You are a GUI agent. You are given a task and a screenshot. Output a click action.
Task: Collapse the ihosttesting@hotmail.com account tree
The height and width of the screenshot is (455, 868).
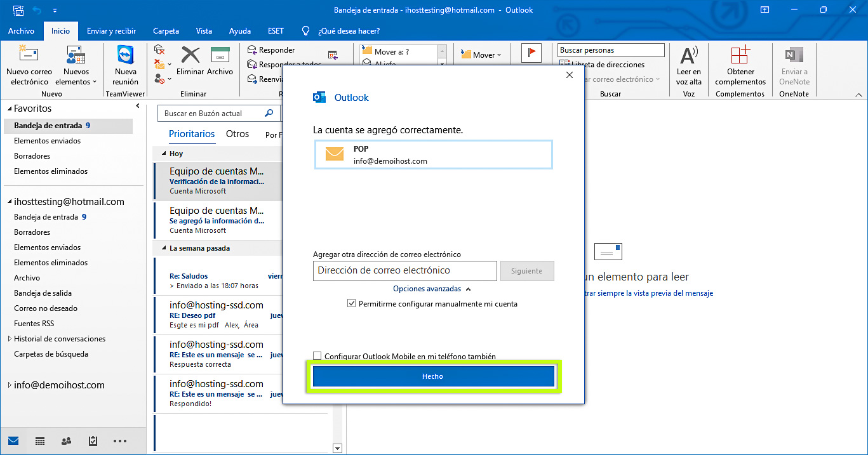pyautogui.click(x=10, y=202)
